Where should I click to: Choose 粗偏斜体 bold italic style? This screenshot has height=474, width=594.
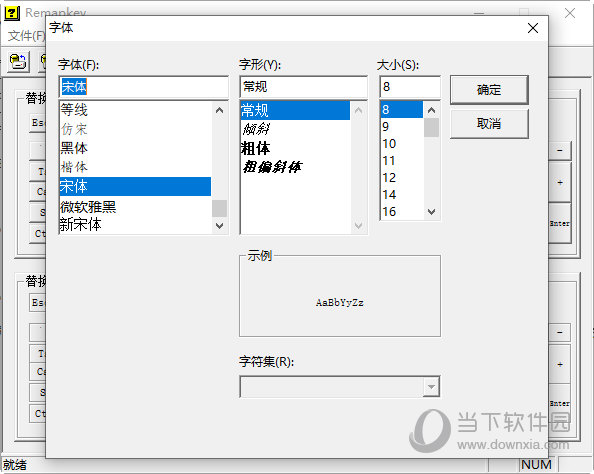pyautogui.click(x=295, y=167)
